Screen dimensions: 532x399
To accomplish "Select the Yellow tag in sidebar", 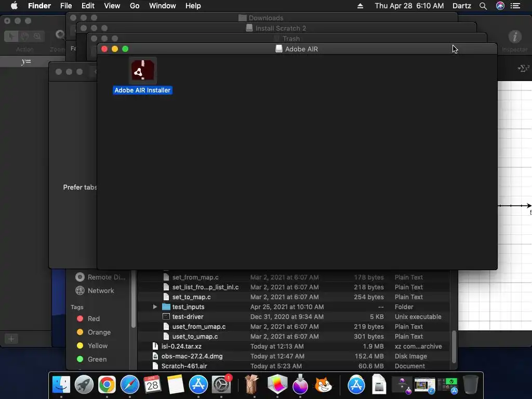I will tap(92, 345).
